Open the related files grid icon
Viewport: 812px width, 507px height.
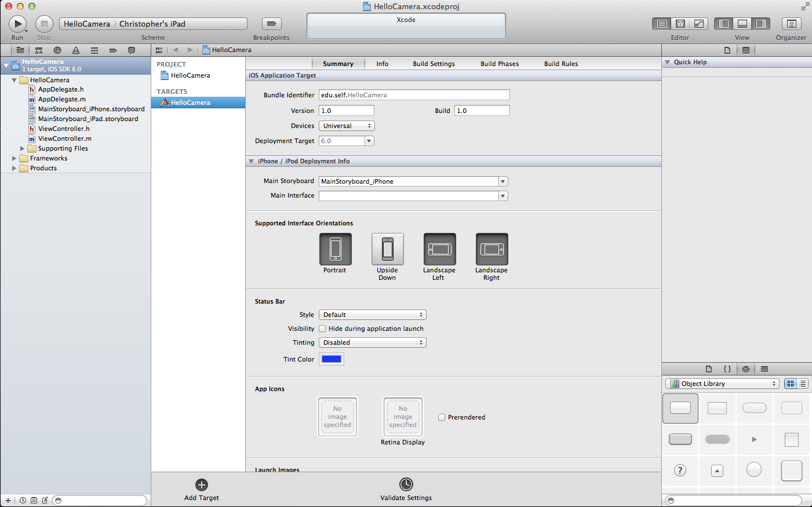point(159,50)
